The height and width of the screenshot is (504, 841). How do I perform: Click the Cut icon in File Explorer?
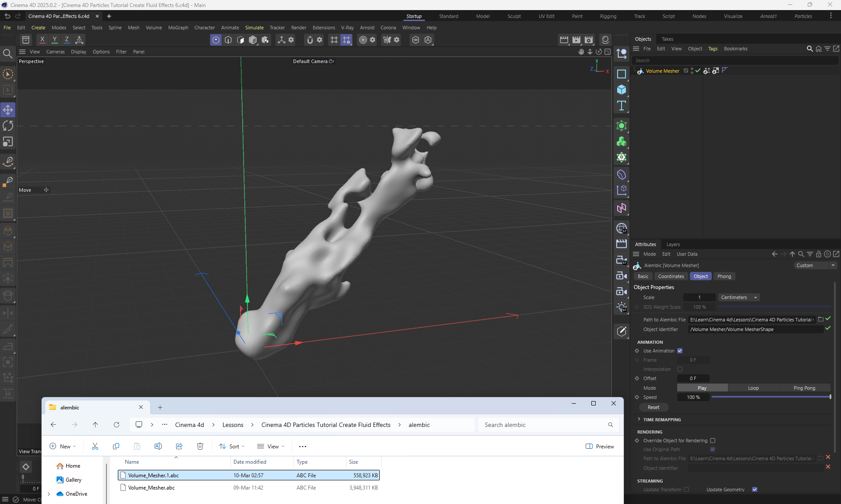click(x=95, y=446)
